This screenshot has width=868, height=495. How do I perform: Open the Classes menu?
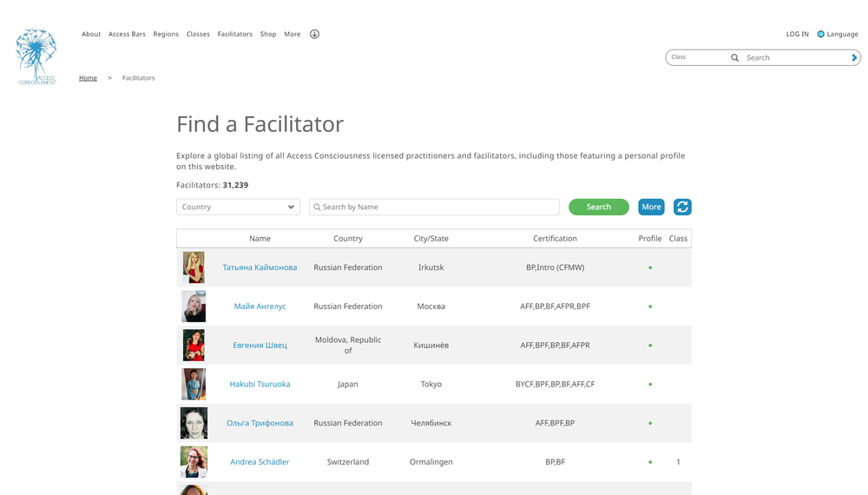[x=198, y=34]
